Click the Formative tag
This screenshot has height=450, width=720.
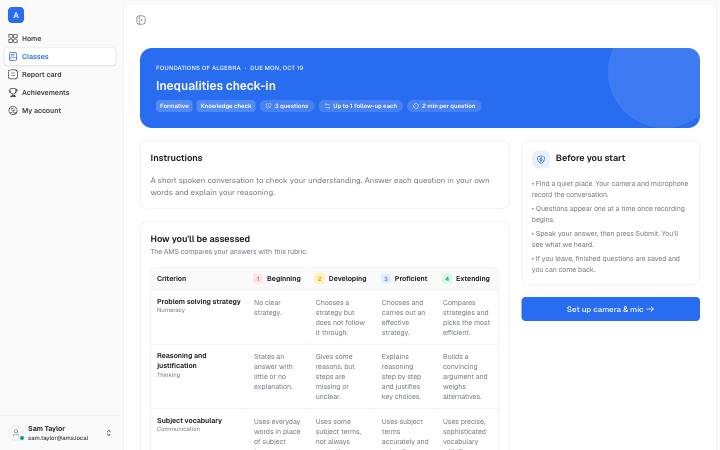[174, 106]
